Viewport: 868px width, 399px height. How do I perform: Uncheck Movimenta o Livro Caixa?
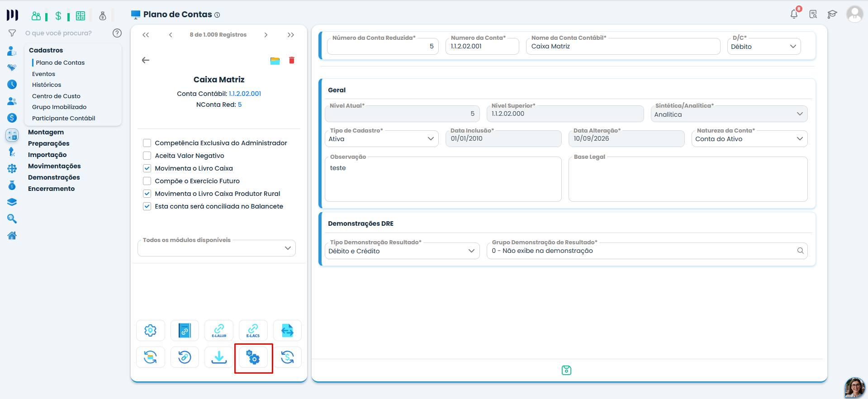(147, 168)
